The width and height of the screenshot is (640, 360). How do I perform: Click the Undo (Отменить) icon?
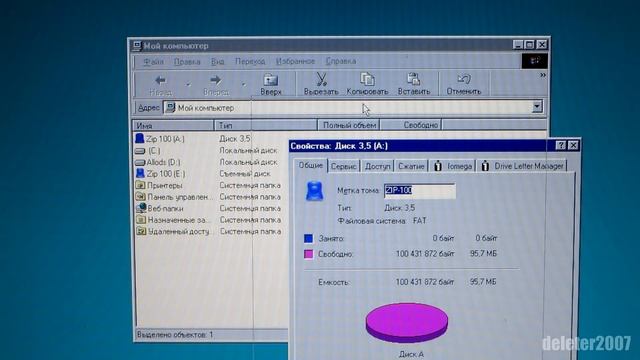(464, 79)
